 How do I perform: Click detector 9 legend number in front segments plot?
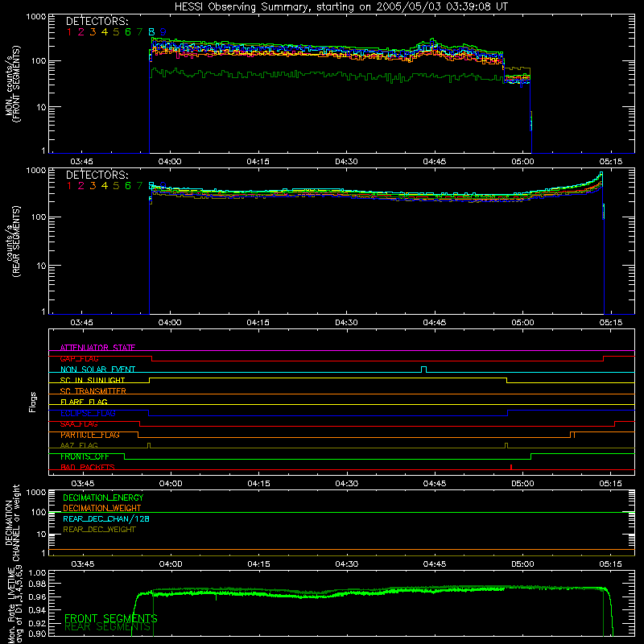pyautogui.click(x=163, y=32)
